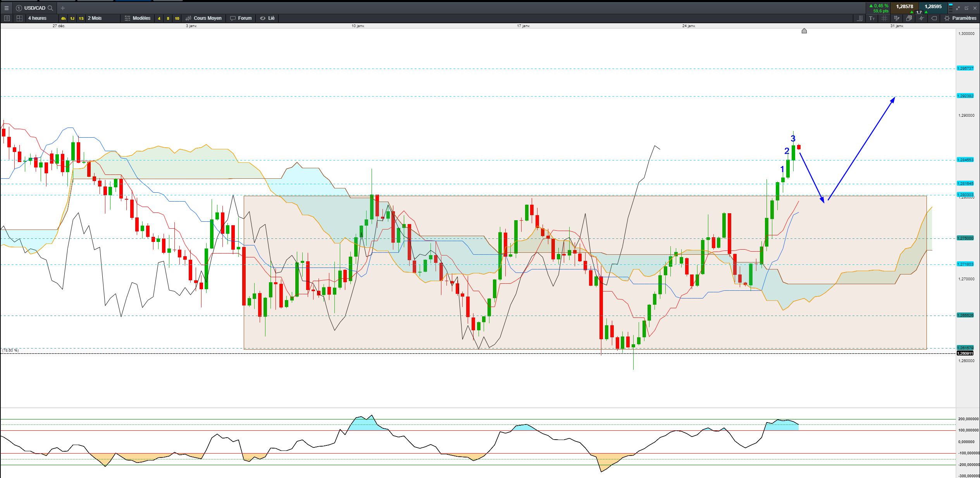Click the 10 janv. date label
This screenshot has height=478, width=980.
(358, 26)
